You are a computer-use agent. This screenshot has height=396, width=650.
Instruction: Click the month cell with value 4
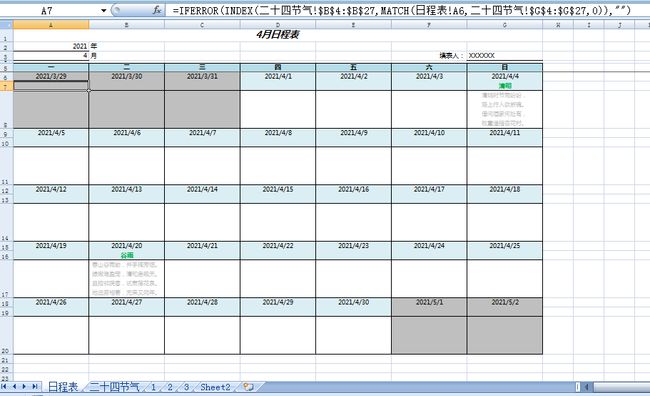pyautogui.click(x=51, y=56)
